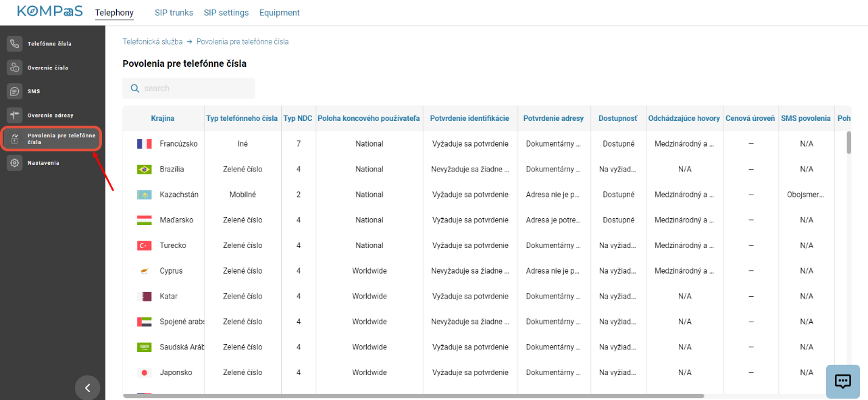Click the Iné type cell for Francúzsko
Screen dimensions: 868x400
(x=242, y=144)
